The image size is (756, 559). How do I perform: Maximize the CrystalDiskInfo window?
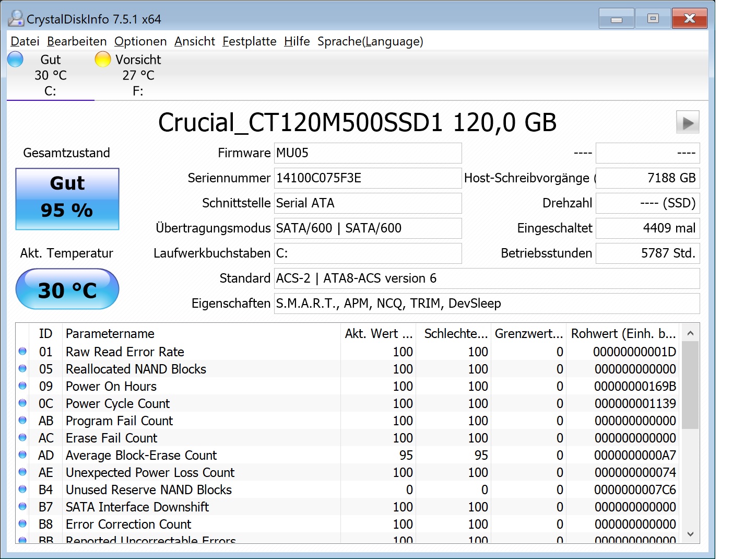coord(653,19)
